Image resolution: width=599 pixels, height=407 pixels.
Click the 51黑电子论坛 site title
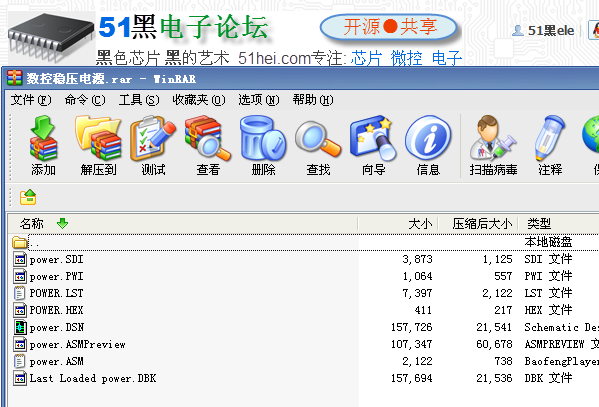point(183,27)
